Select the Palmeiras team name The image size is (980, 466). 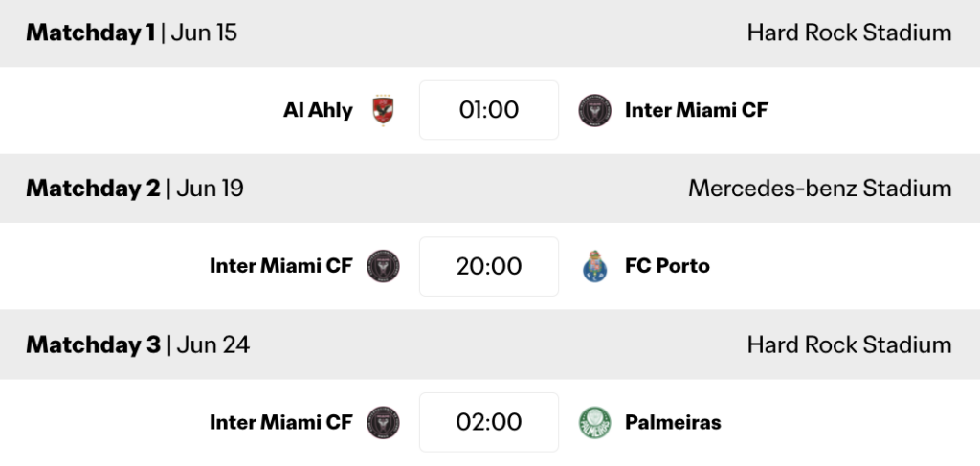point(673,422)
